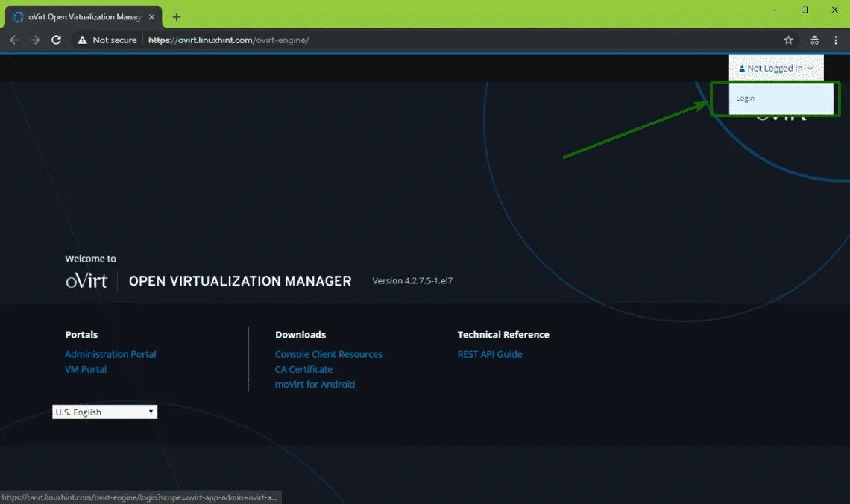
Task: Open the U.S. English language selector
Action: click(x=104, y=412)
